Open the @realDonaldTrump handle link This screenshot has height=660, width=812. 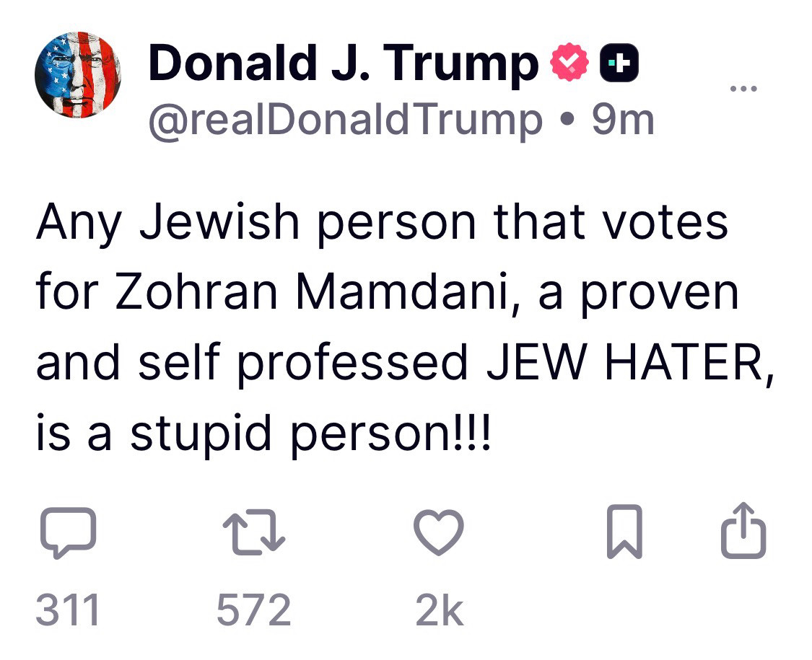[345, 120]
